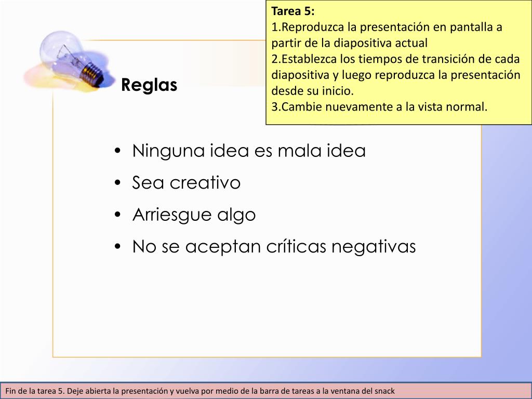Click the slide title 'Reglas'
Image resolution: width=532 pixels, height=399 pixels.
coord(149,85)
